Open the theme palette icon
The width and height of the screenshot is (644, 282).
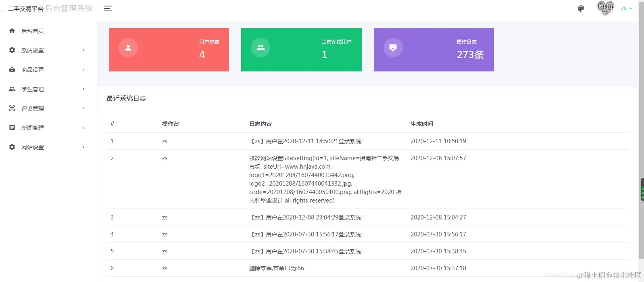(581, 8)
